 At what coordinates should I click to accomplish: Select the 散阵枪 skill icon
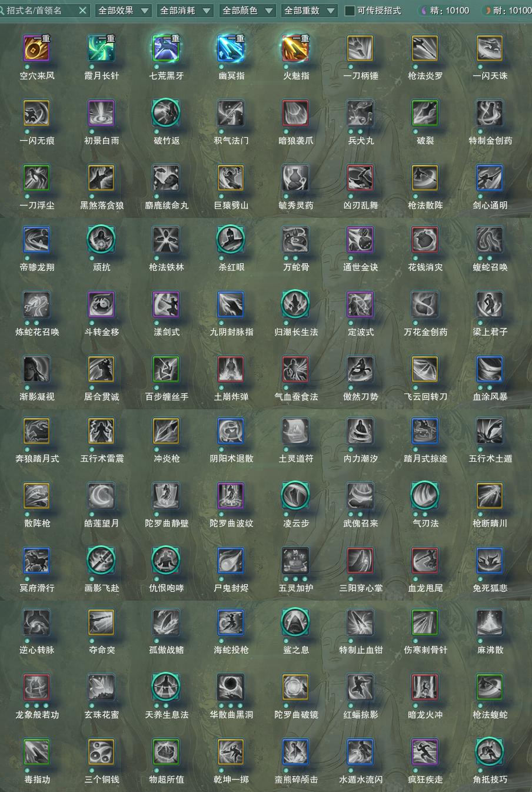(36, 495)
